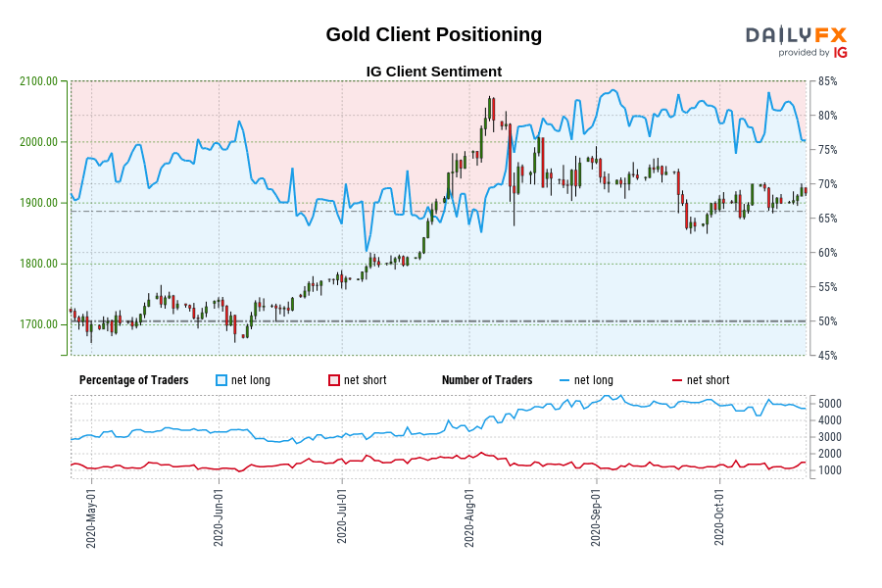Click the 45% sentiment axis label
This screenshot has width=882, height=588.
point(827,356)
